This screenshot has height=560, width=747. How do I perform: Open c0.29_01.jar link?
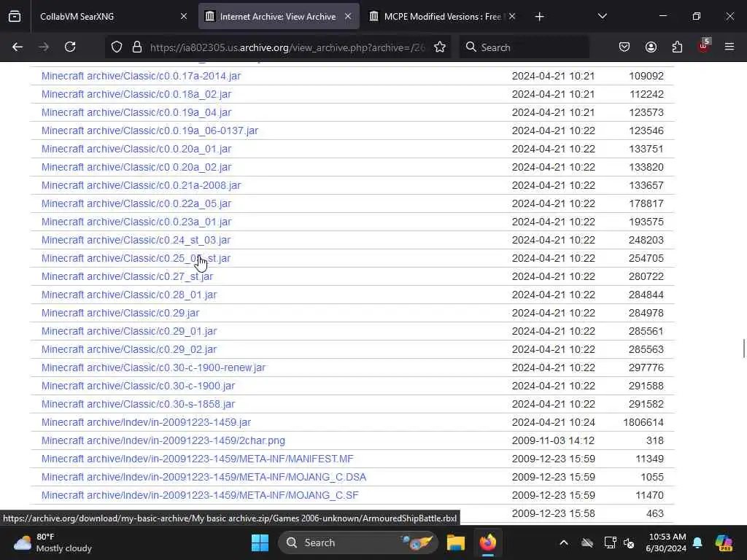tap(129, 331)
